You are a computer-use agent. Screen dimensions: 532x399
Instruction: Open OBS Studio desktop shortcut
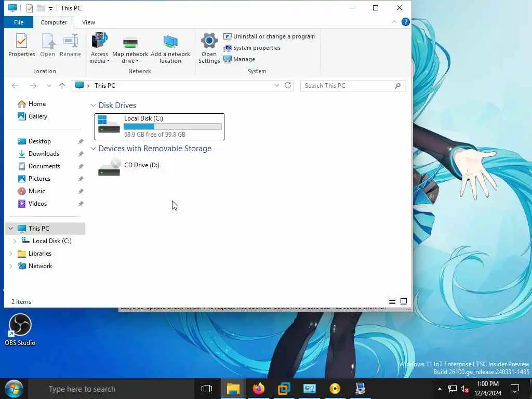click(20, 329)
